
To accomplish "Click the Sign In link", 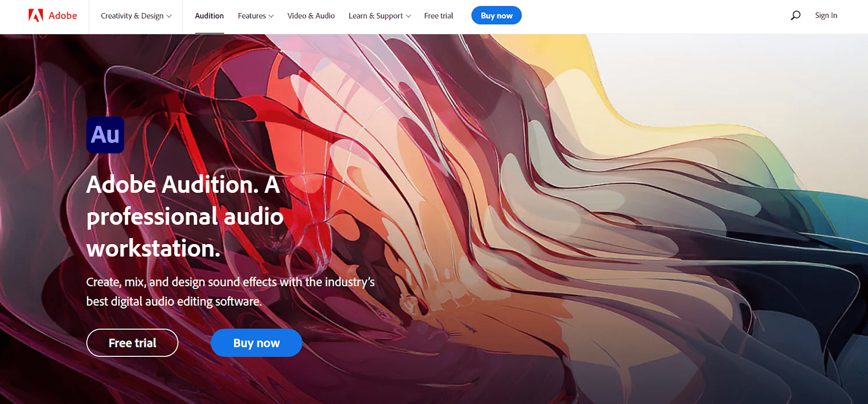I will (x=826, y=16).
